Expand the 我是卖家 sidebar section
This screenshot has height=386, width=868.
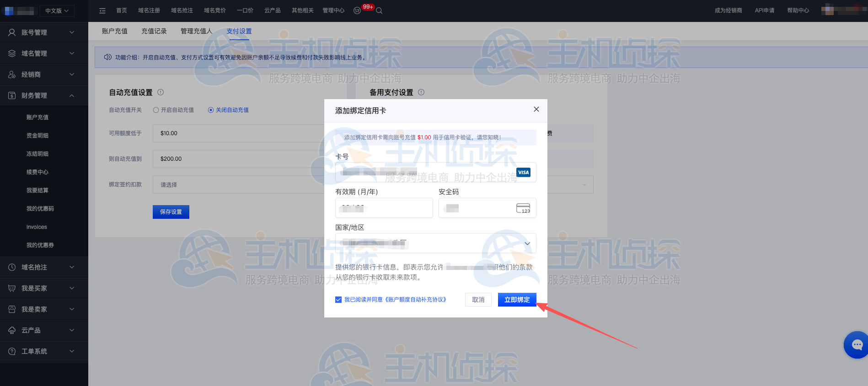[x=72, y=309]
